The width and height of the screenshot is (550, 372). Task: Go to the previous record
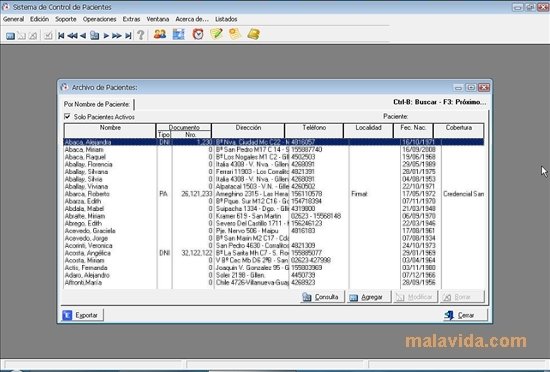point(83,35)
